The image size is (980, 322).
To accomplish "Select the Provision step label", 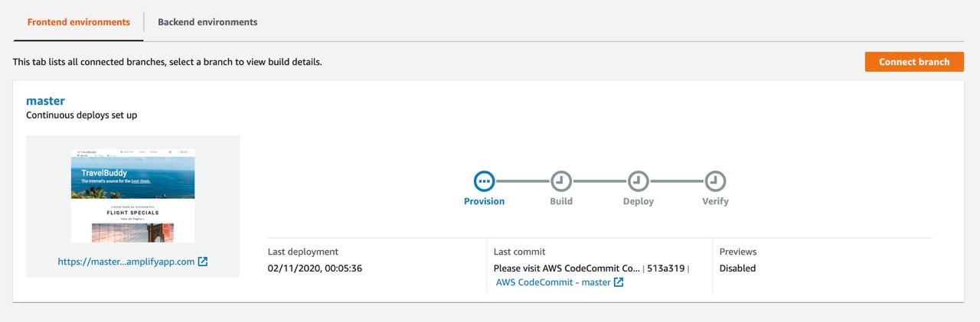I will (x=484, y=201).
